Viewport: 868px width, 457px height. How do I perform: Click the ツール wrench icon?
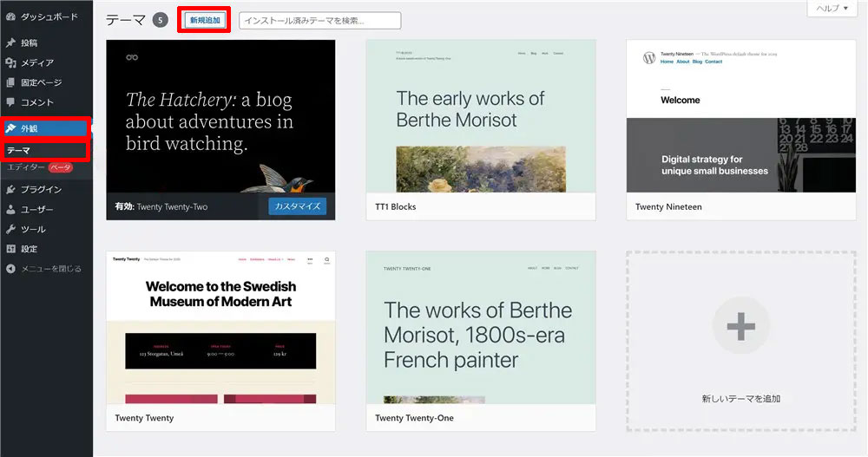click(x=10, y=229)
